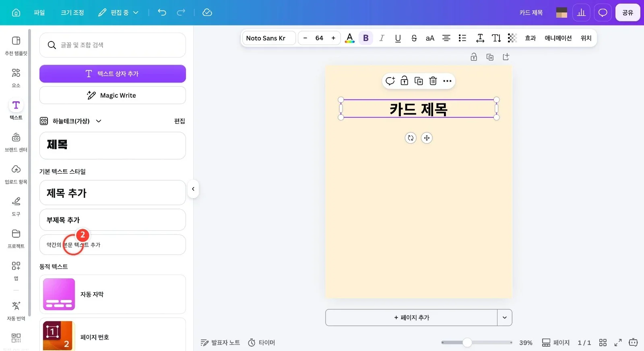Open the analytics chart icon

[x=581, y=12]
